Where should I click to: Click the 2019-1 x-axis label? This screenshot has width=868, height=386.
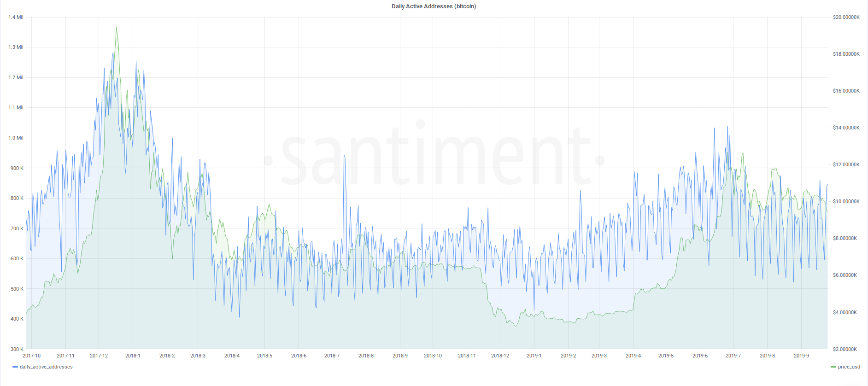[x=534, y=356]
